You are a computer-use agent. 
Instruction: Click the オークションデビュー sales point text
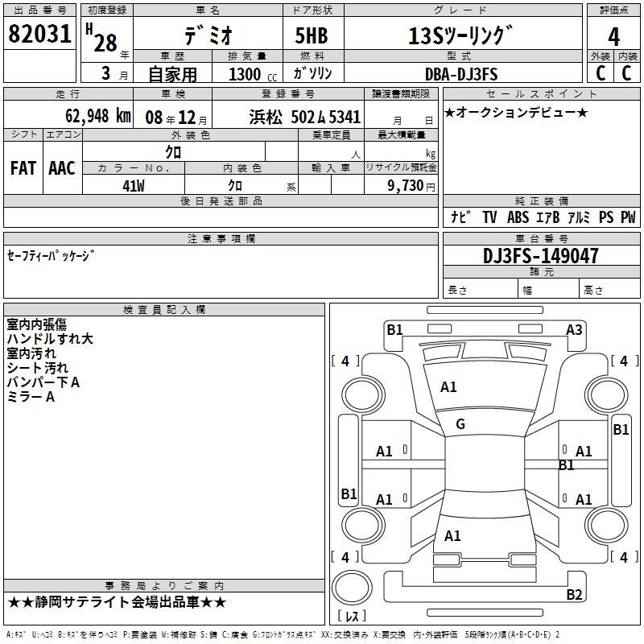515,112
